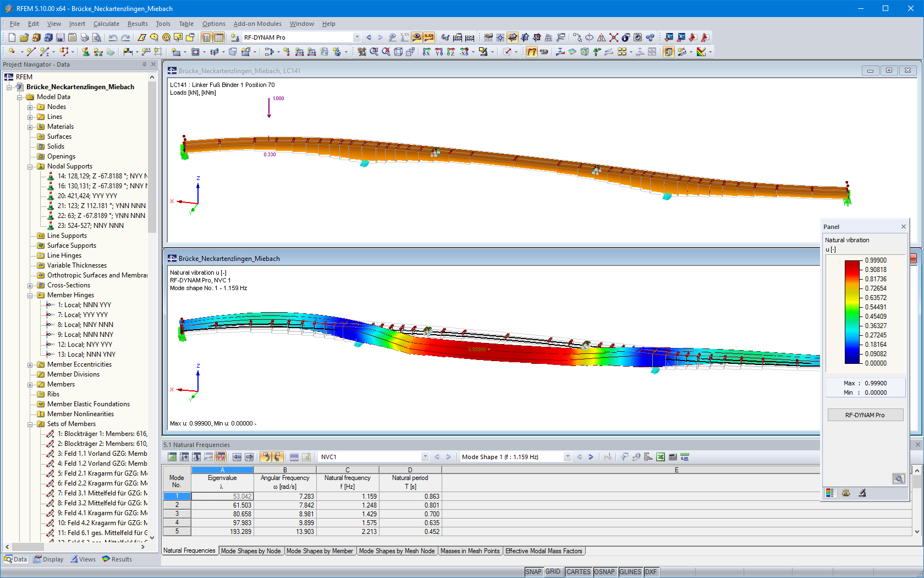Viewport: 924px width, 578px height.
Task: Click the Print Preview icon
Action: pos(96,37)
